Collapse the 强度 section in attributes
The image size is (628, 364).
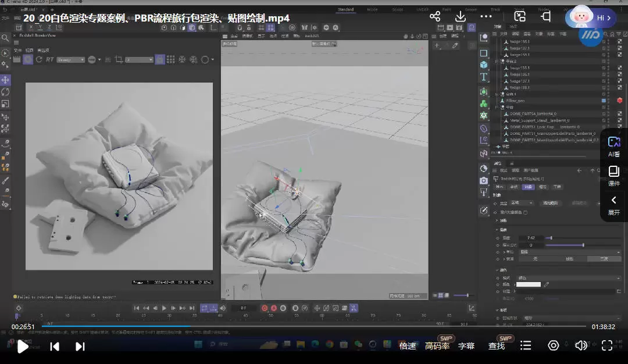(497, 230)
